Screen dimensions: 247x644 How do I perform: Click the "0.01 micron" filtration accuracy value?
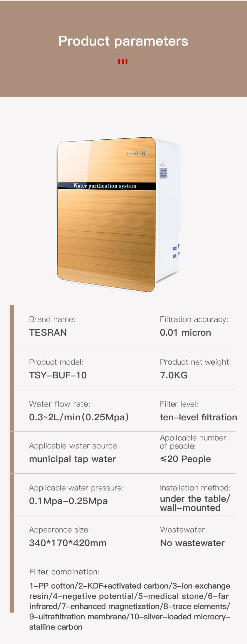(x=185, y=333)
